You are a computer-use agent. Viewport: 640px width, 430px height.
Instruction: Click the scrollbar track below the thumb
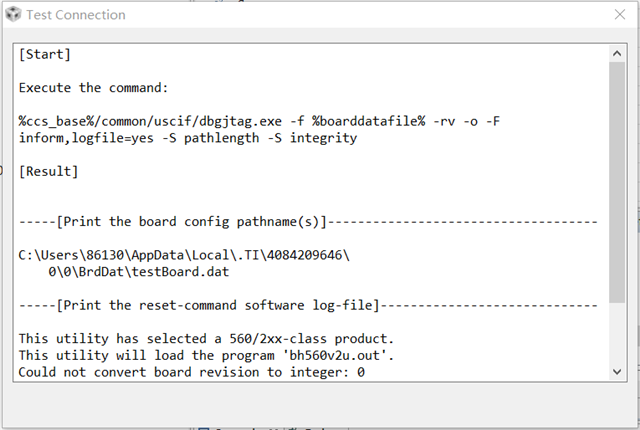[616, 335]
